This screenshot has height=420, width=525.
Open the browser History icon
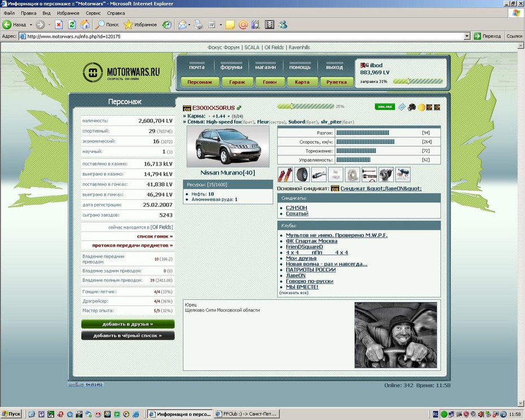(x=167, y=24)
